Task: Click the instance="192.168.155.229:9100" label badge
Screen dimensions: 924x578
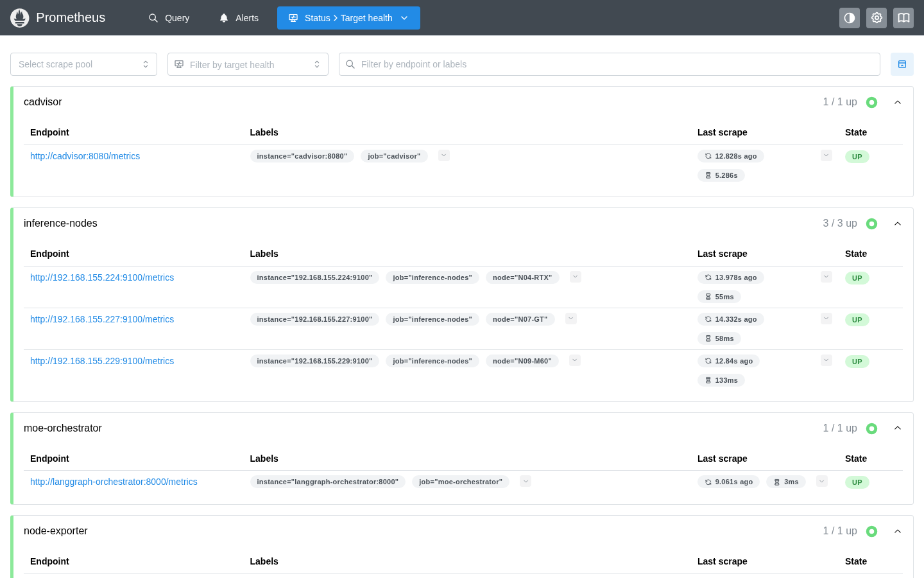Action: pyautogui.click(x=314, y=361)
